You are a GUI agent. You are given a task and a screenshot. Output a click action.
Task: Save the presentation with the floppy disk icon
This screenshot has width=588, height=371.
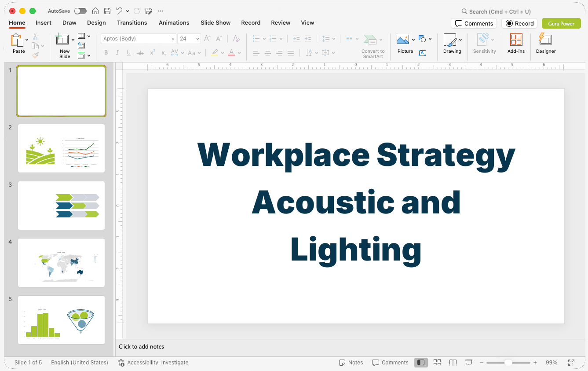(107, 11)
